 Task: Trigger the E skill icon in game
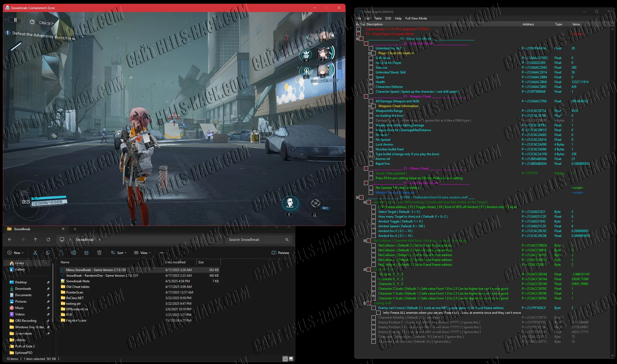[x=290, y=203]
